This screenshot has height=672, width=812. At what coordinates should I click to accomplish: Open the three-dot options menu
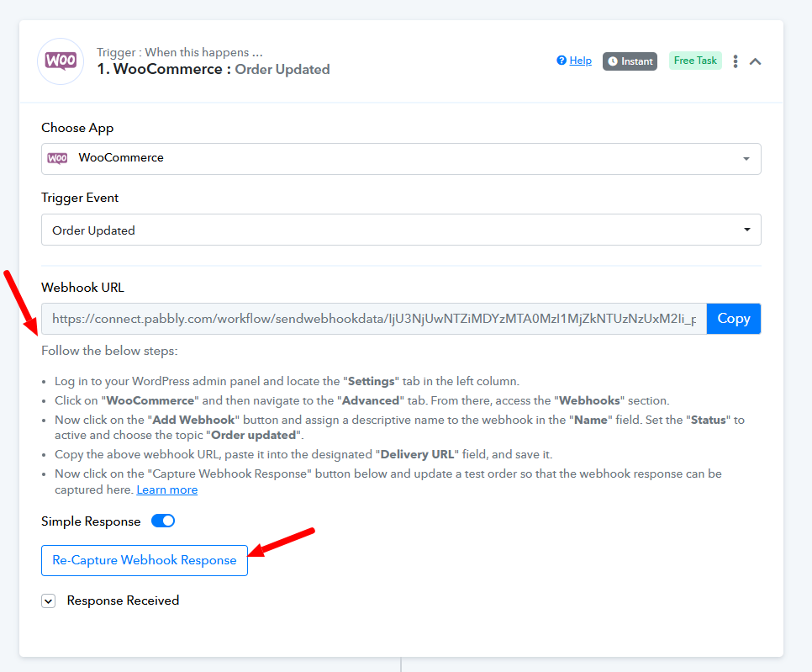[x=736, y=61]
